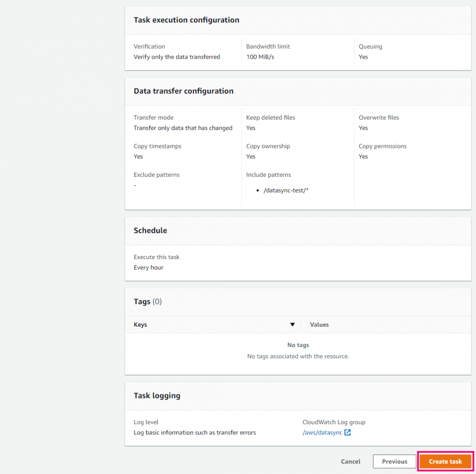Select the Cancel option
Screen dimensions: 476x474
click(x=351, y=461)
